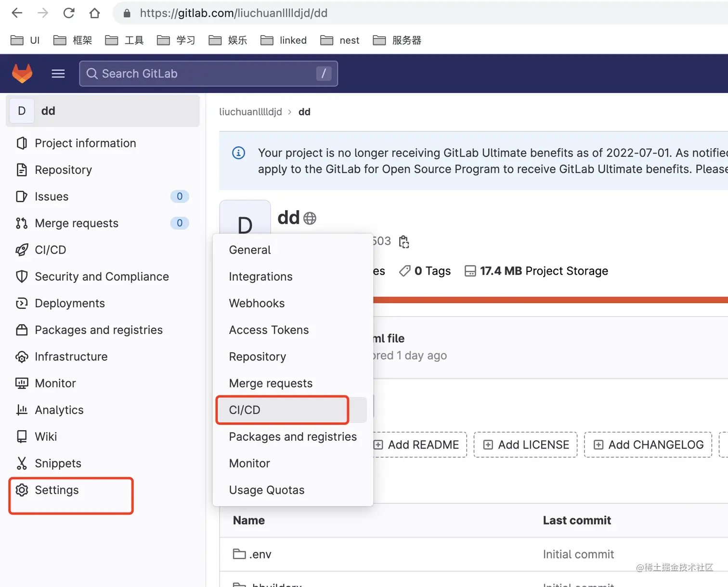Click the dd project name in sidebar
This screenshot has height=587, width=728.
pyautogui.click(x=48, y=111)
